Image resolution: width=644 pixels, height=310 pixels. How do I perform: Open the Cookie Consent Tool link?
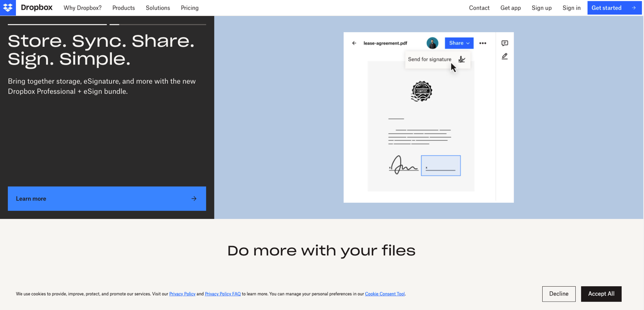(385, 294)
